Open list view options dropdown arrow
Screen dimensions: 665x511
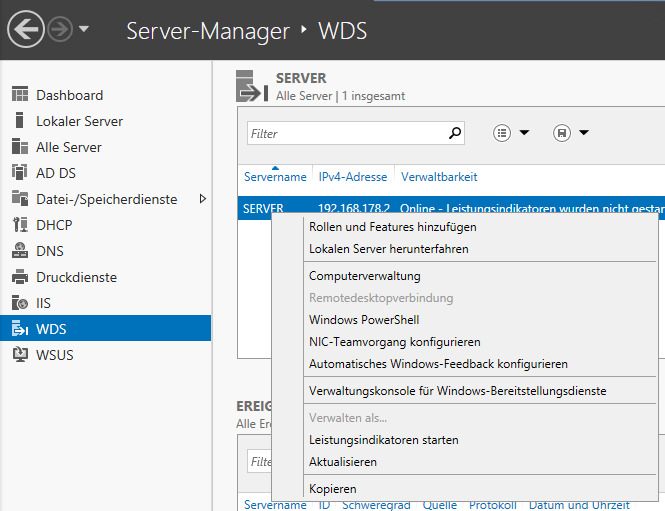[524, 133]
